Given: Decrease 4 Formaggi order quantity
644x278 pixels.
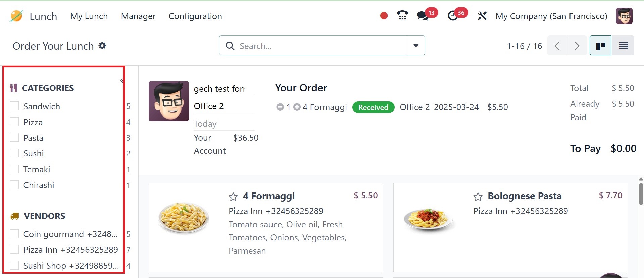Looking at the screenshot, I should pos(280,107).
